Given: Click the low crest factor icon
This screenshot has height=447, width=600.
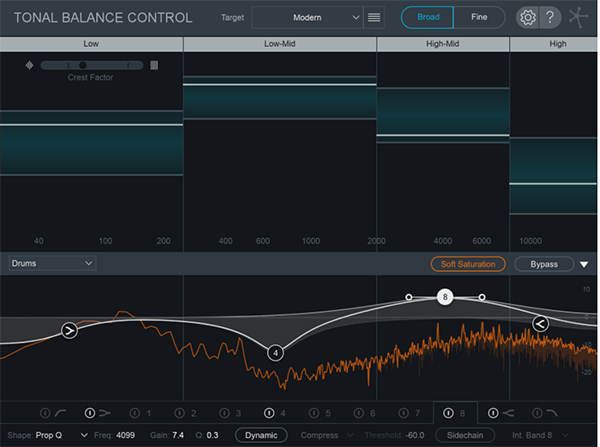Looking at the screenshot, I should [29, 65].
